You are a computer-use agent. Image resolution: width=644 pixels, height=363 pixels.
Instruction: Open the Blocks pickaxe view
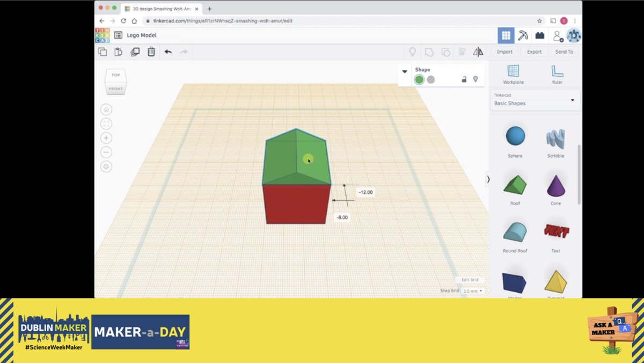coord(523,35)
